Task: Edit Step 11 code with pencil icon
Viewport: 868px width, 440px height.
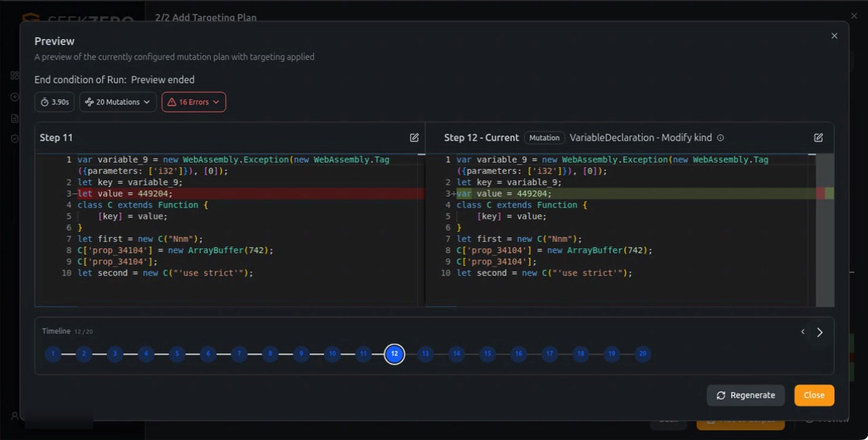Action: click(414, 138)
